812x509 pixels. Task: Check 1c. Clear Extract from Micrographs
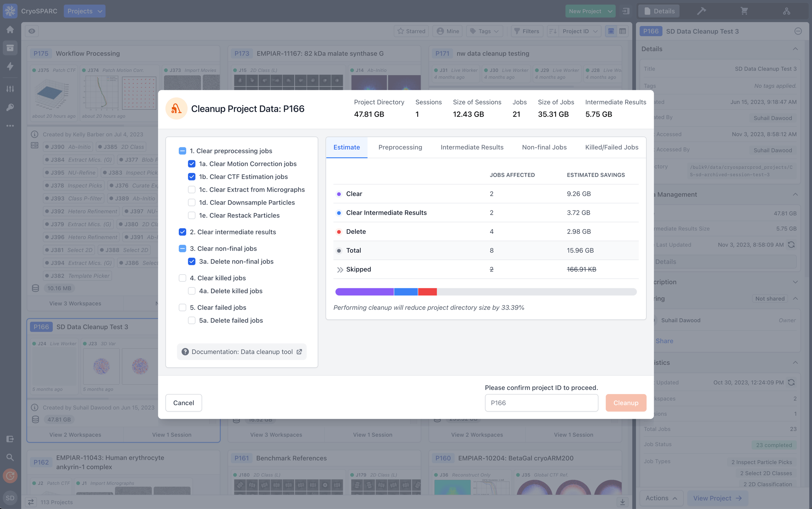click(x=192, y=190)
